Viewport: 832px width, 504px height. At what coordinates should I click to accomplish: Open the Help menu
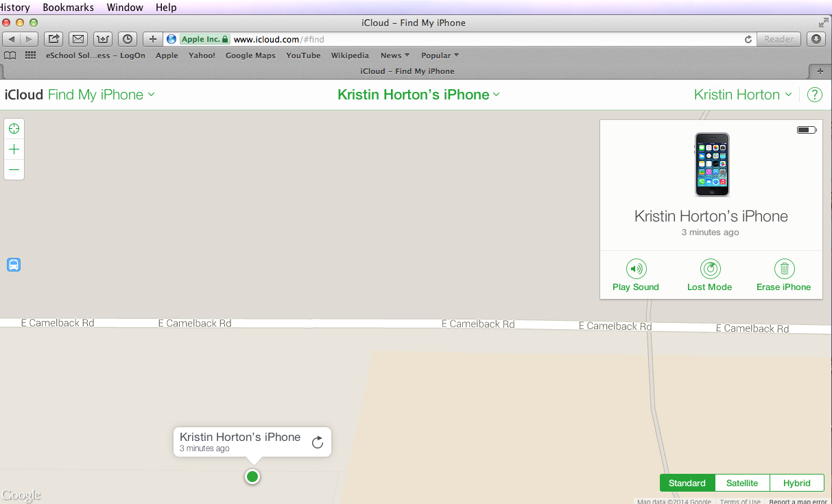point(166,8)
